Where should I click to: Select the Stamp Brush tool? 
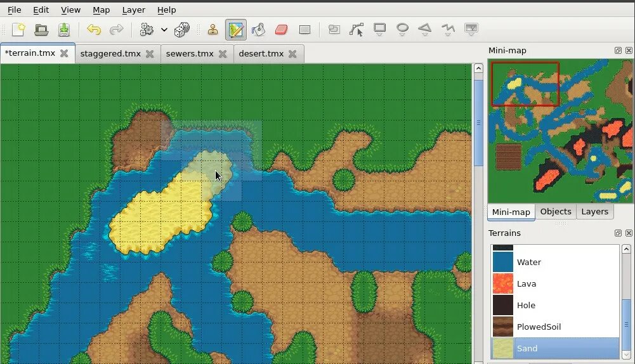tap(213, 30)
